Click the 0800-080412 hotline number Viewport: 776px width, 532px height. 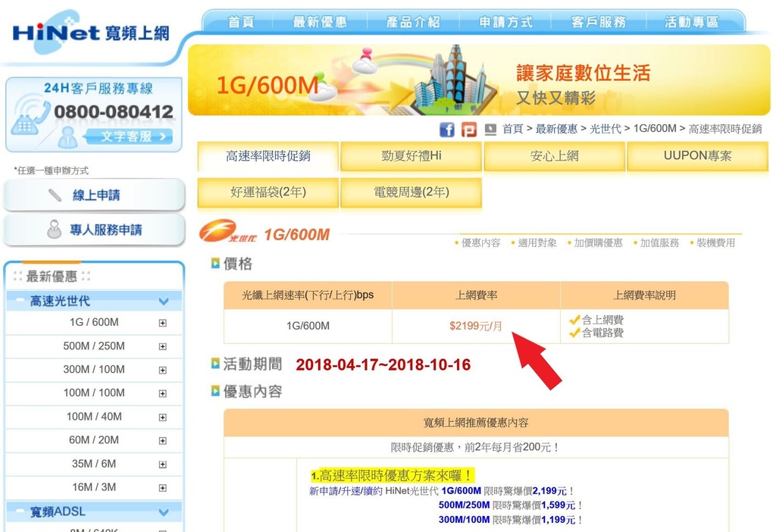point(114,112)
